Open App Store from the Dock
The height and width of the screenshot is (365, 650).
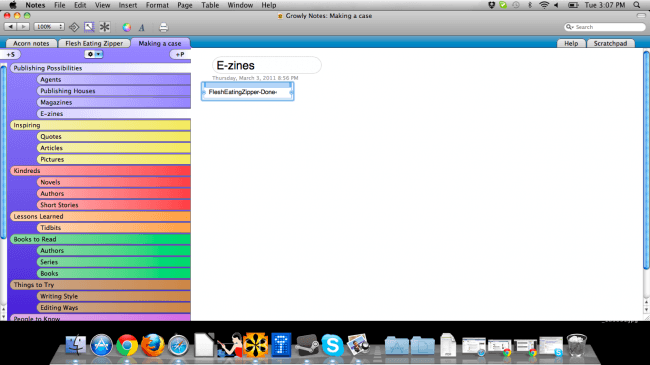pyautogui.click(x=101, y=345)
